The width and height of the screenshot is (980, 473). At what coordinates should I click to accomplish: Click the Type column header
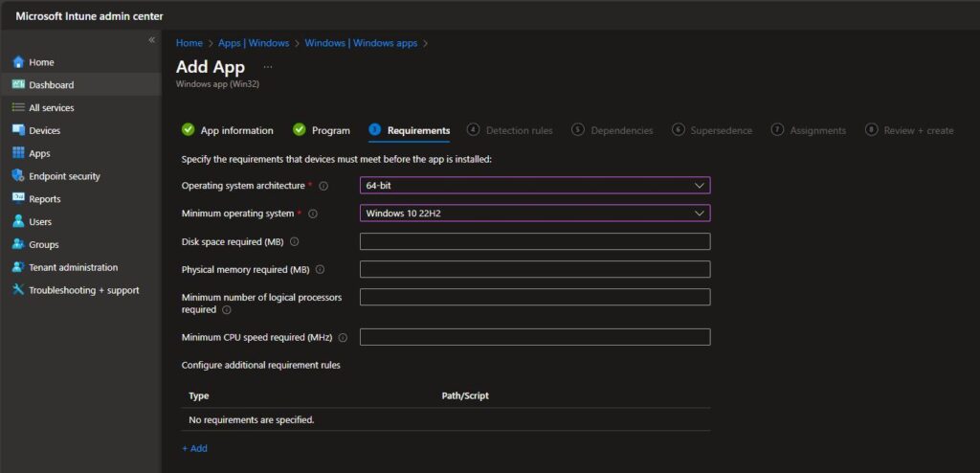199,396
